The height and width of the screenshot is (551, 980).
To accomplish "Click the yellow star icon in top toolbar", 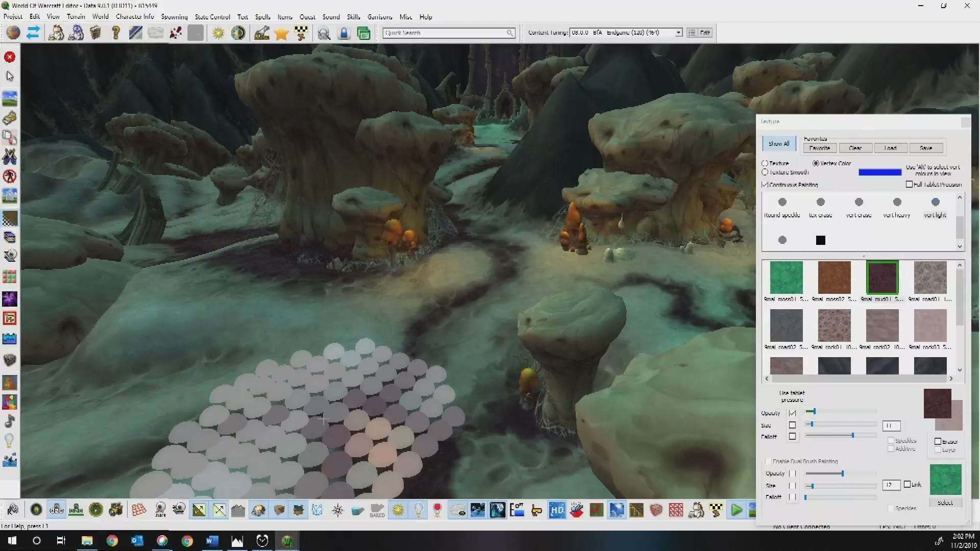I will [x=281, y=34].
